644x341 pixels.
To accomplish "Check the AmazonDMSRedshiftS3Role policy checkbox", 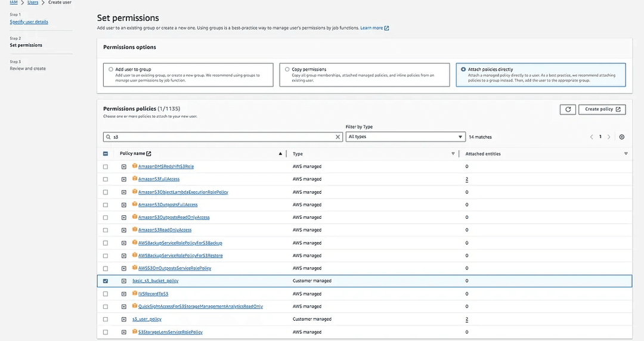I will point(106,167).
